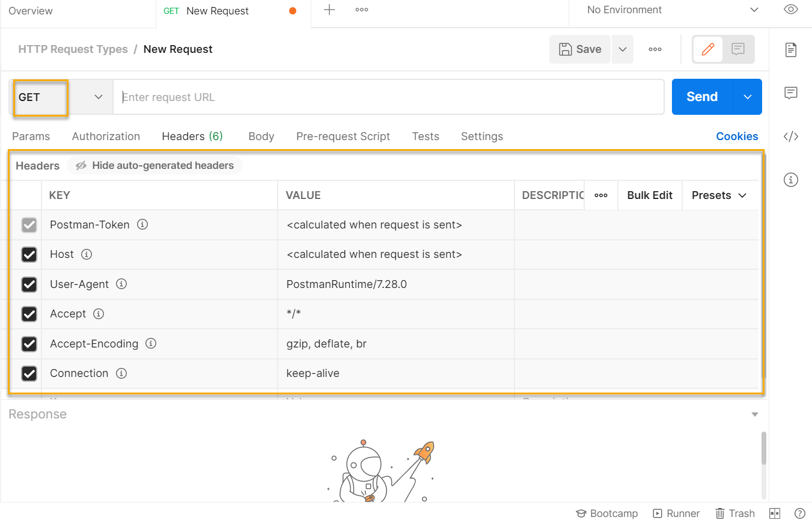Switch to the Body tab

[261, 136]
